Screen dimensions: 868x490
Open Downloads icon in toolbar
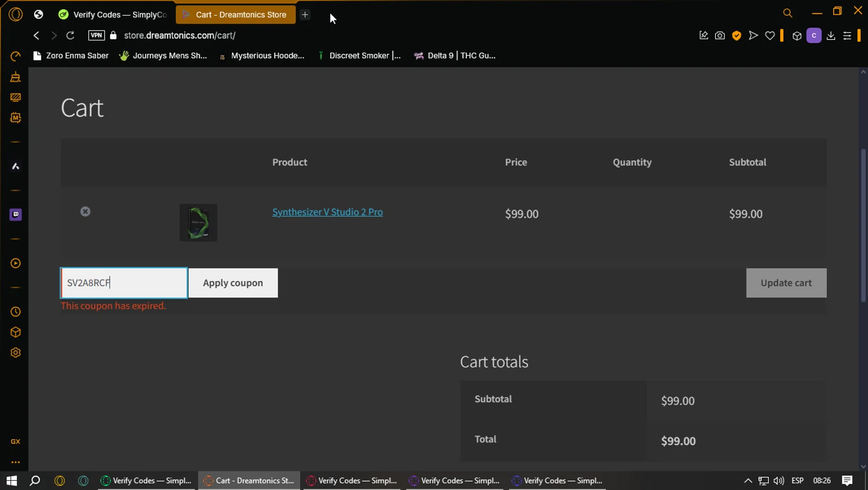(831, 36)
